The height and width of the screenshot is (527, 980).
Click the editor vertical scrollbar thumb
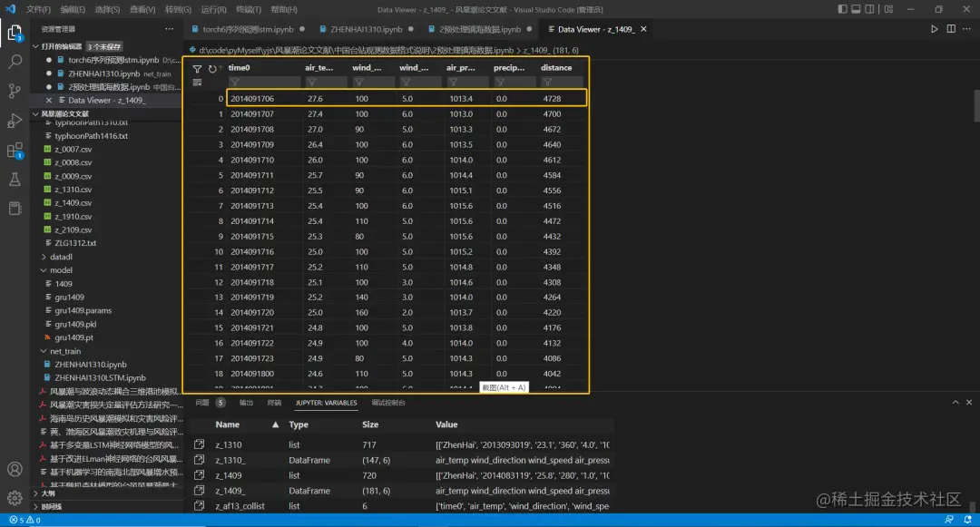(976, 107)
